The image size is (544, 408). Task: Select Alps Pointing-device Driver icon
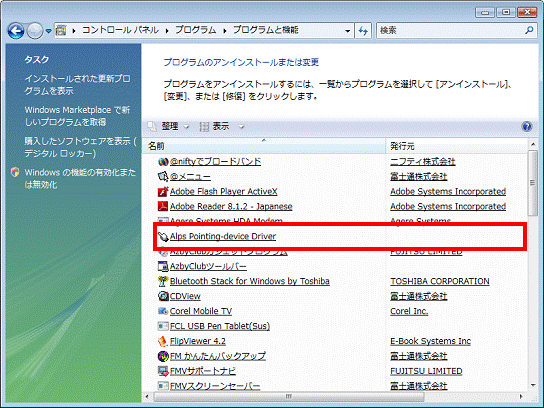[x=163, y=236]
